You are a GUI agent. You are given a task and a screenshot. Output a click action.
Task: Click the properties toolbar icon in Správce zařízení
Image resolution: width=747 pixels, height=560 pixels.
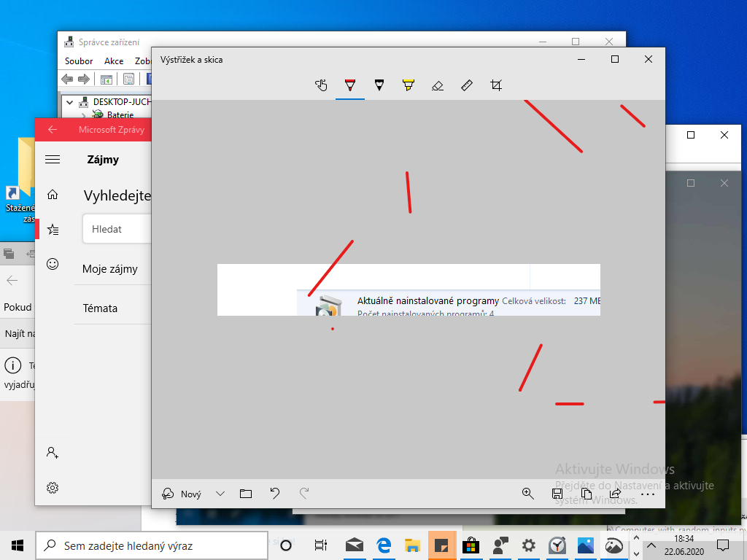coord(128,79)
